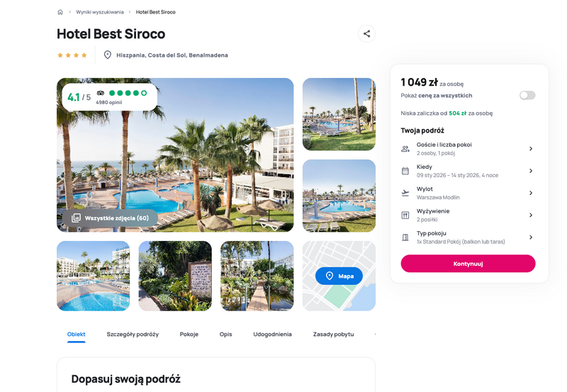The width and height of the screenshot is (567, 392).
Task: Click the guests icon beside Goście i liczba pokoi
Action: pyautogui.click(x=405, y=149)
